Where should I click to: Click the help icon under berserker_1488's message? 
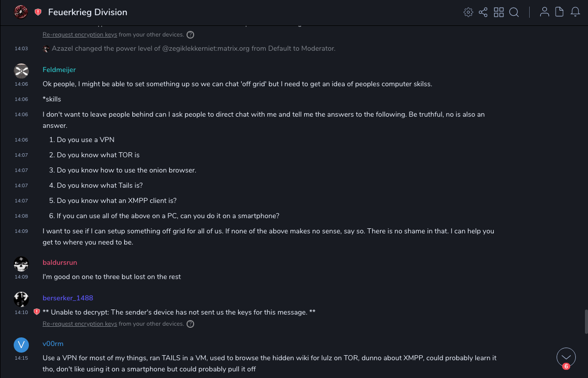[190, 324]
